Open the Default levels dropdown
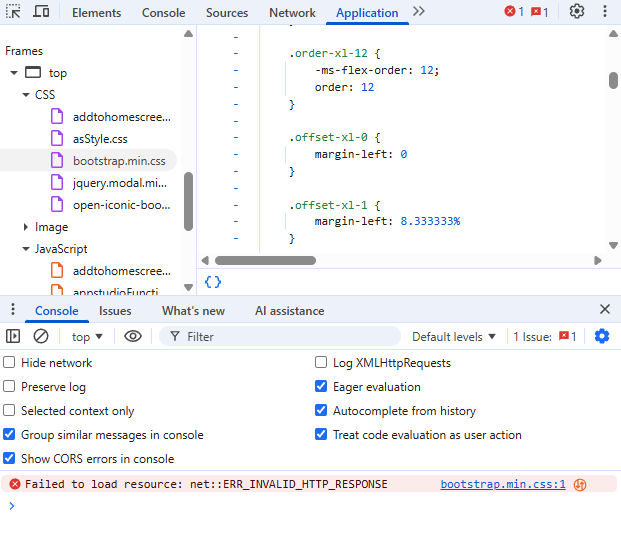The width and height of the screenshot is (621, 548). pos(454,337)
